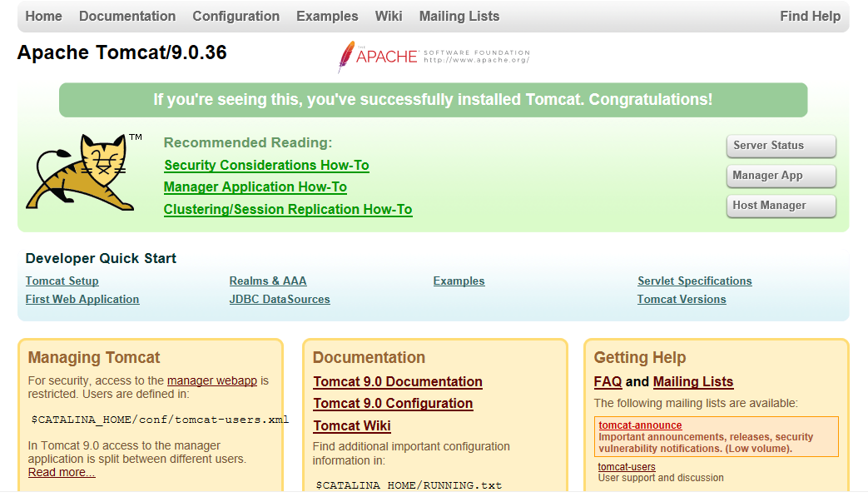Screen dimensions: 868x497
Task: Click the Server Status button
Action: click(781, 146)
